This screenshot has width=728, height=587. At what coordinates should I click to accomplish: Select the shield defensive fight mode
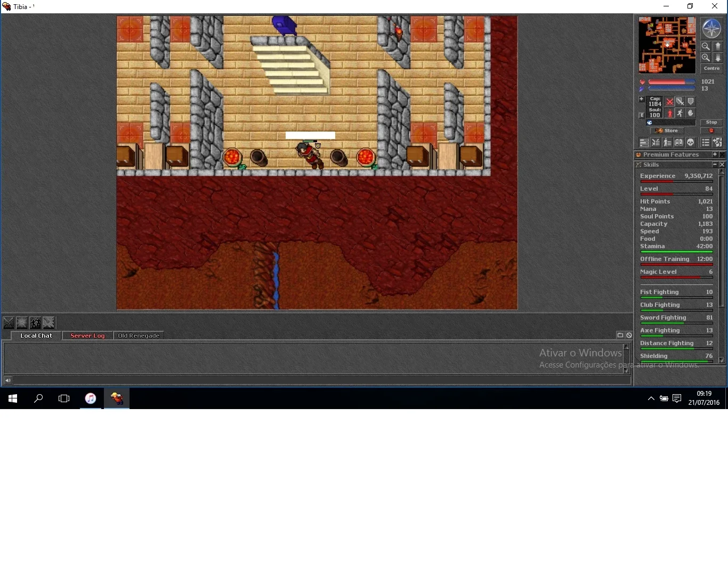coord(691,101)
